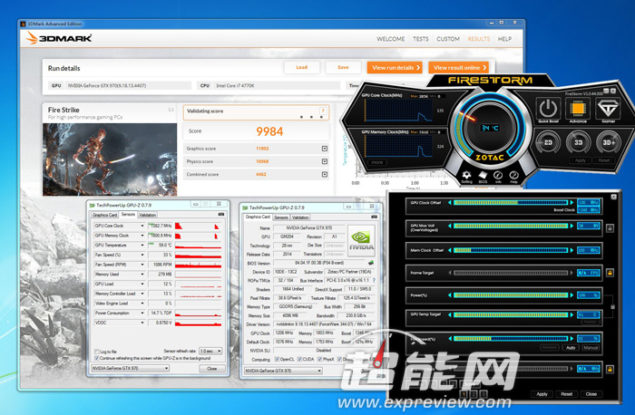This screenshot has width=635, height=415.
Task: Open FireStorm Help icon
Action: point(514,175)
